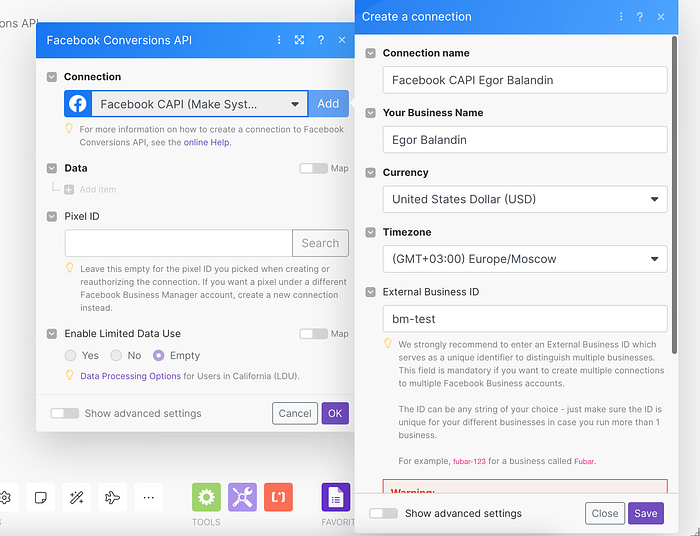
Task: Open help in Create a connection panel
Action: tap(640, 17)
